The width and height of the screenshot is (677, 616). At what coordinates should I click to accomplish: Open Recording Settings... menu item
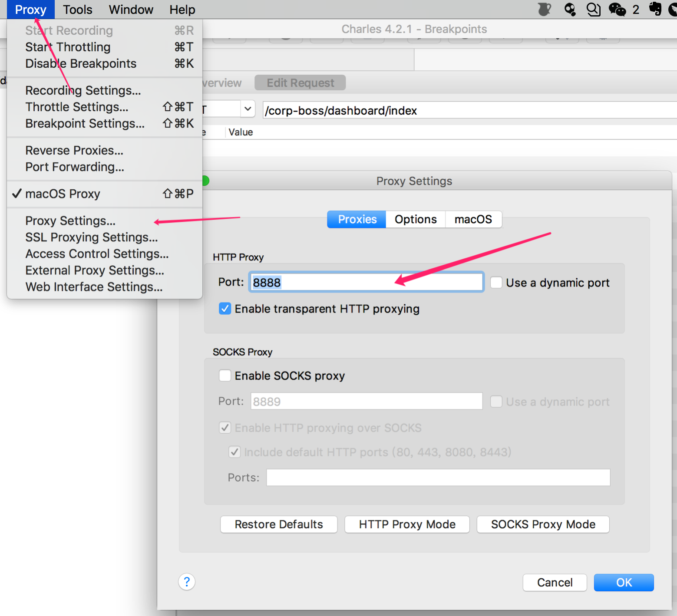[x=105, y=90]
